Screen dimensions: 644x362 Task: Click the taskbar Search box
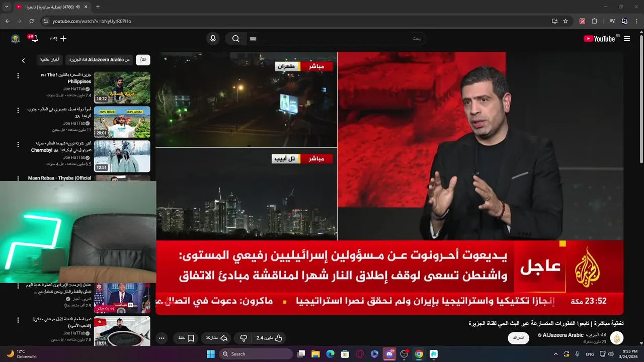coord(256,354)
